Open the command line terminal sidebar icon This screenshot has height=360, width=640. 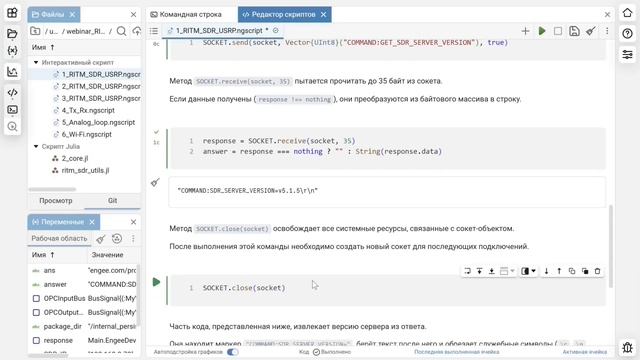(x=12, y=109)
